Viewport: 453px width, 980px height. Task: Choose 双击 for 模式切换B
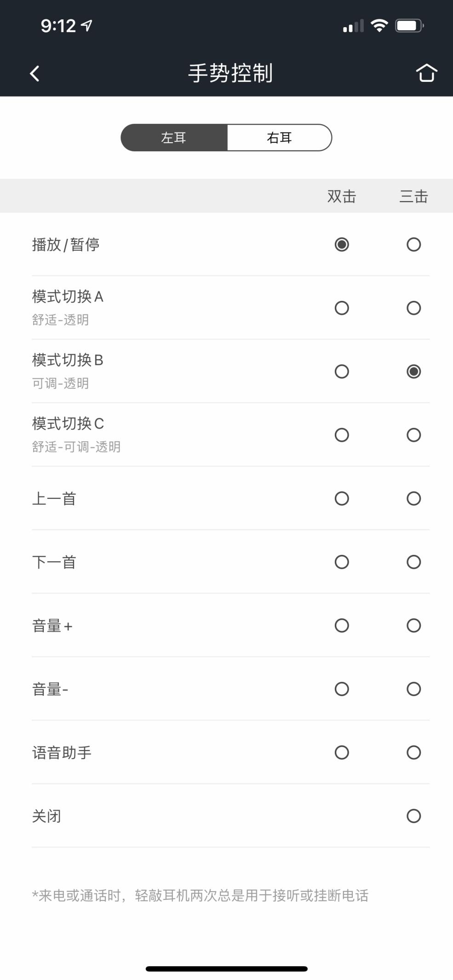pyautogui.click(x=342, y=371)
